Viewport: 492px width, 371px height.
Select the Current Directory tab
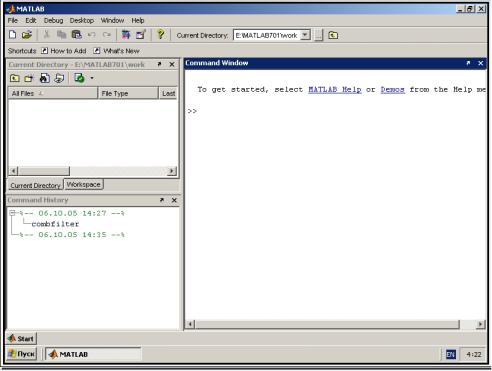pyautogui.click(x=35, y=185)
